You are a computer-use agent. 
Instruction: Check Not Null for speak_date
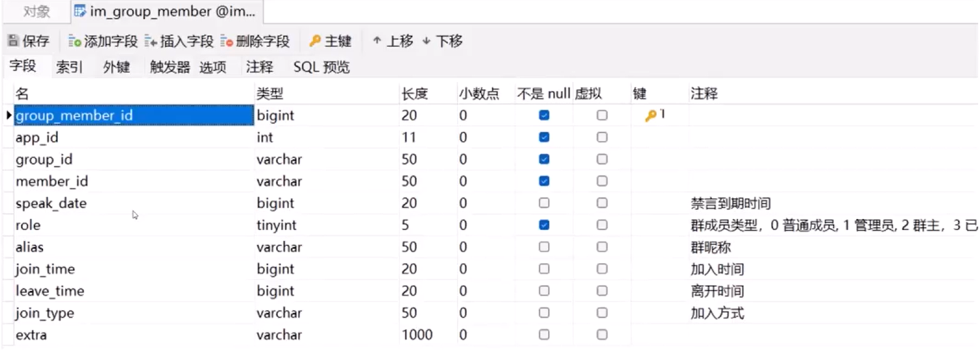click(x=544, y=203)
